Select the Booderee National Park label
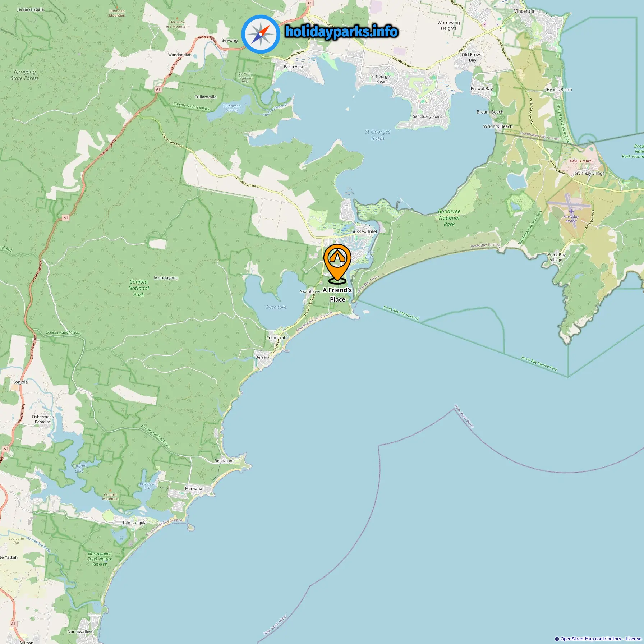Screen dimensions: 644x644 click(449, 218)
